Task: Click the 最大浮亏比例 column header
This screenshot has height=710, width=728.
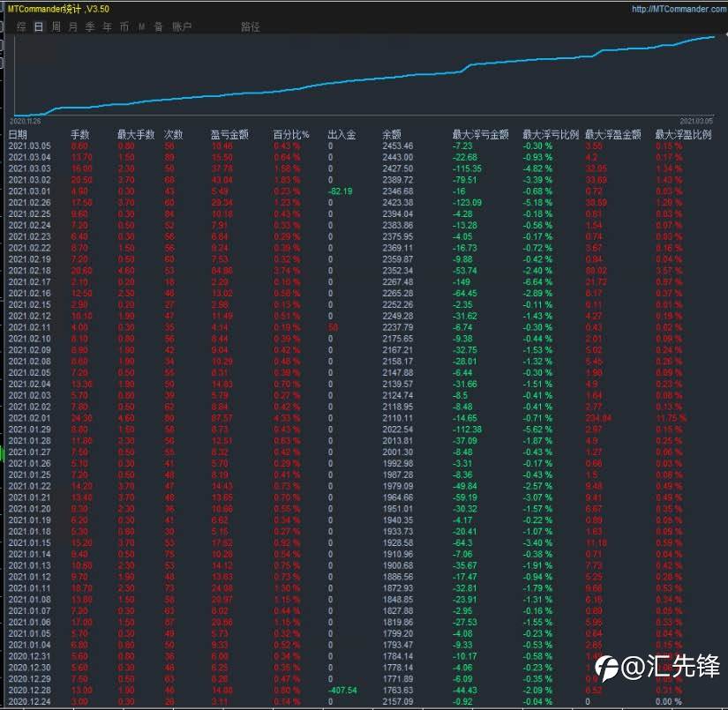Action: [551, 135]
